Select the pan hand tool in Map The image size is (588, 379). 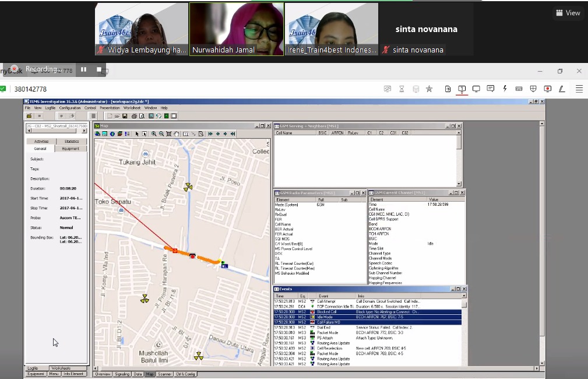point(176,134)
